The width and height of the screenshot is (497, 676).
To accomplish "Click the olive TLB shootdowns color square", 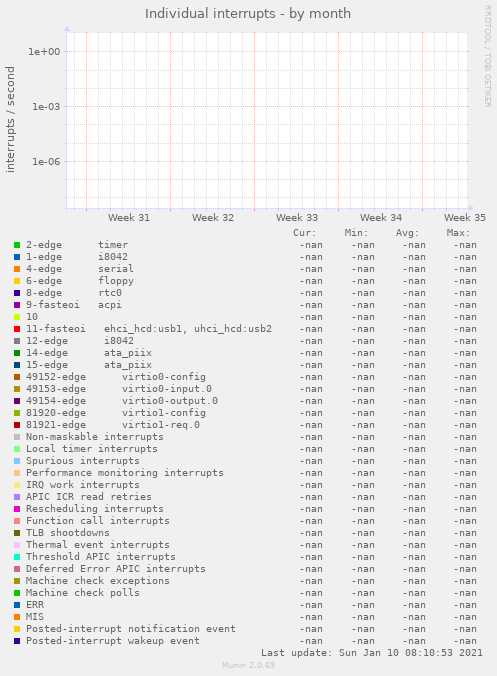I will 17,533.
